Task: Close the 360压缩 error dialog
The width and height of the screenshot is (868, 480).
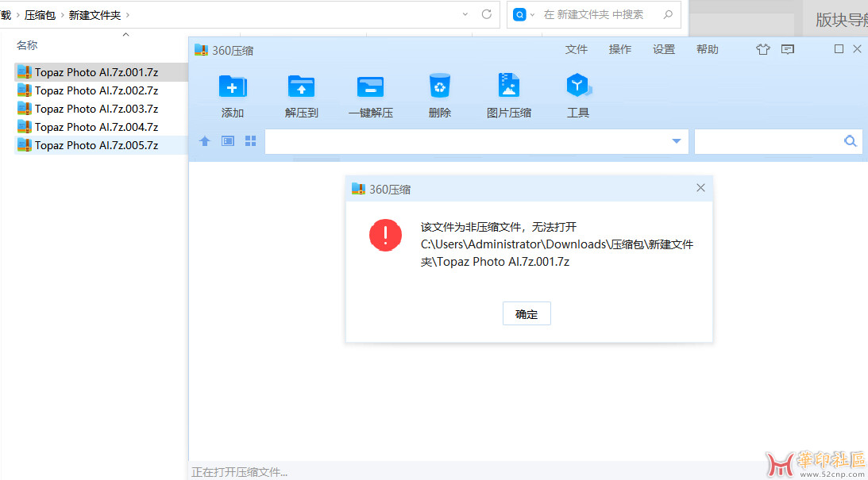Action: (x=700, y=188)
